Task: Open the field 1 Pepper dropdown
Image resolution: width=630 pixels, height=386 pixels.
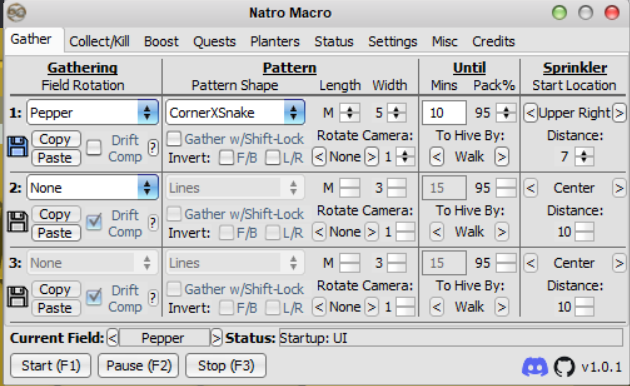Action: click(92, 112)
